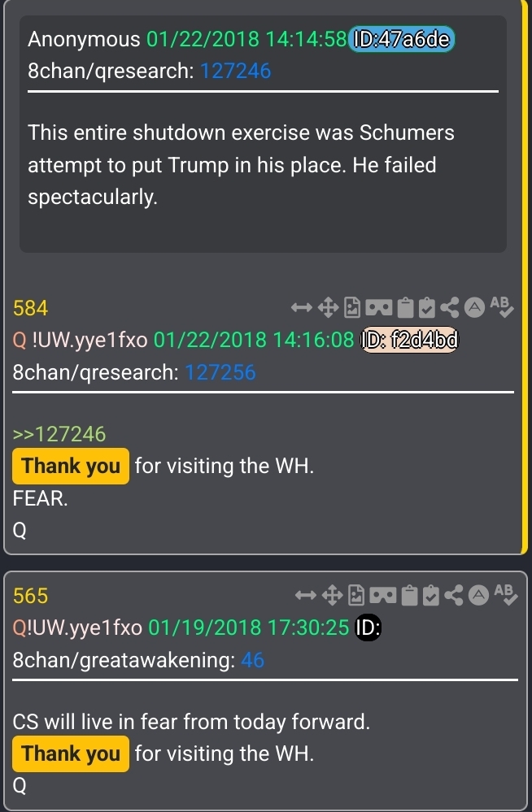Image resolution: width=532 pixels, height=812 pixels.
Task: Click the VR goggles icon on post 584
Action: tap(379, 307)
